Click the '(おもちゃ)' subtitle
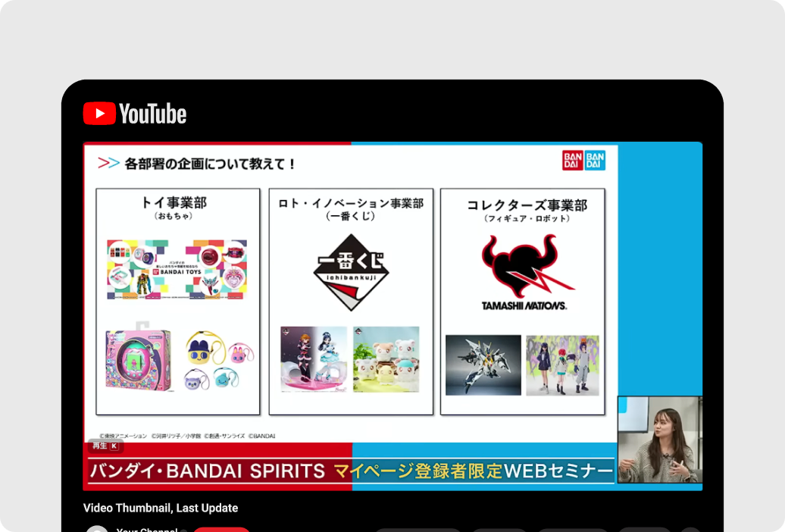 174,216
